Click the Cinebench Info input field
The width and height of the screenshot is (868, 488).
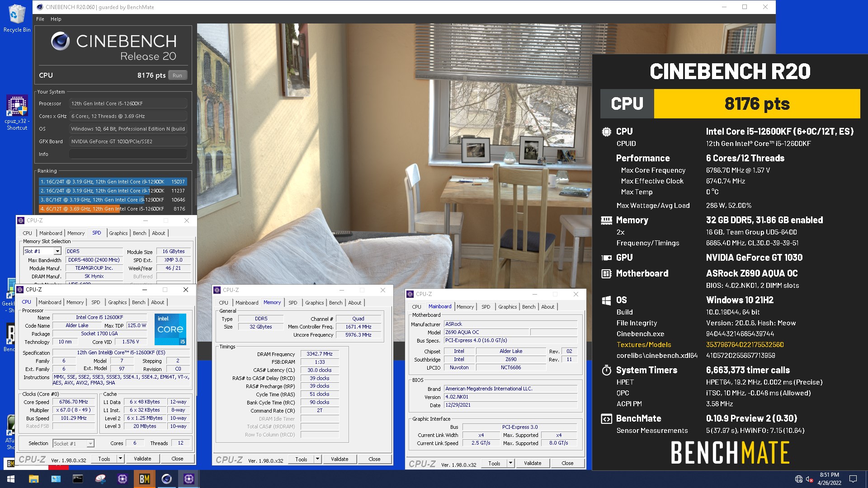tap(128, 154)
